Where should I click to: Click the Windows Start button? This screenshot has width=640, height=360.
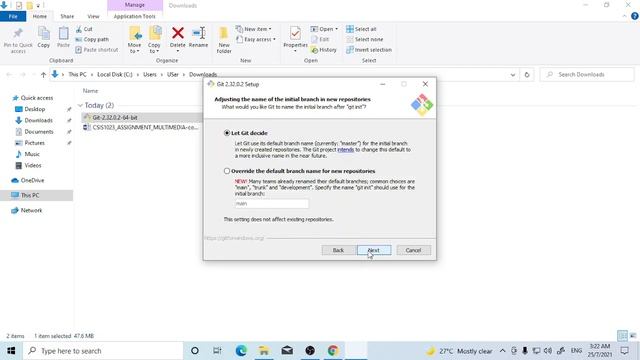click(x=11, y=351)
